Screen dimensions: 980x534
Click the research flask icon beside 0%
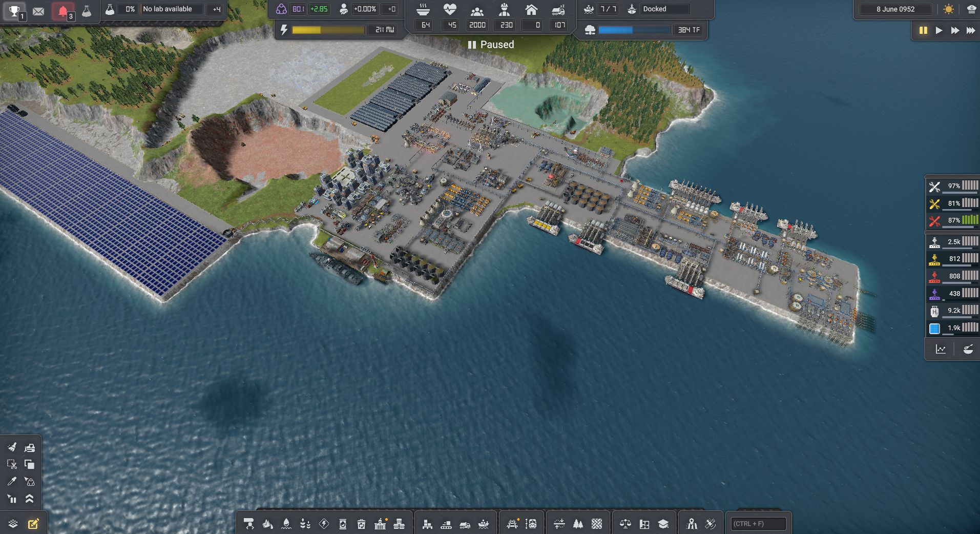(x=110, y=9)
